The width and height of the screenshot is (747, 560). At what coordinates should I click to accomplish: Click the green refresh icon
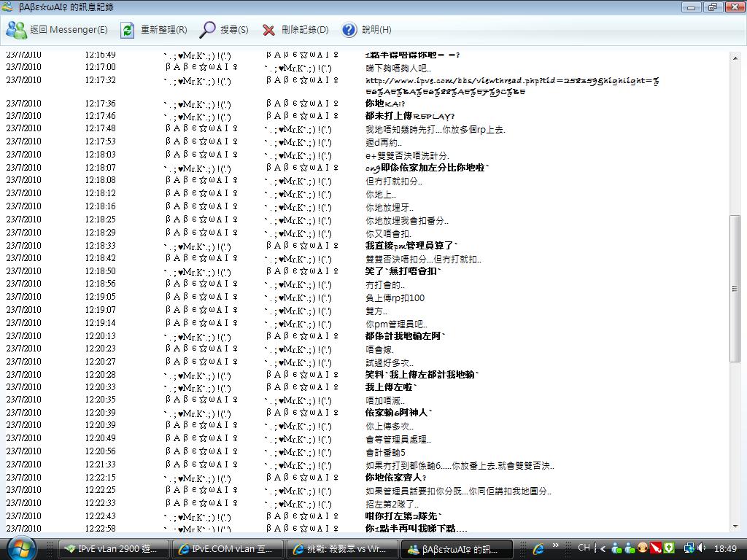pyautogui.click(x=127, y=30)
